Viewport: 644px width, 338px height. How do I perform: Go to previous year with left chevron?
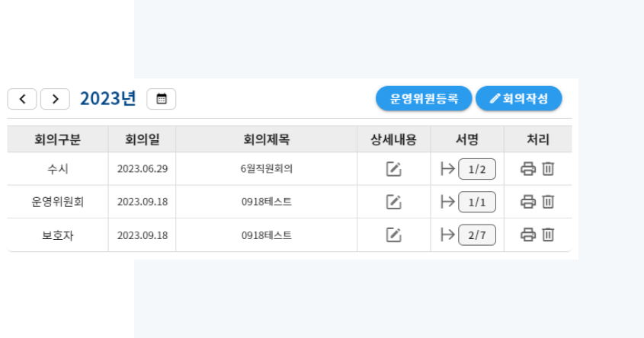(x=22, y=99)
